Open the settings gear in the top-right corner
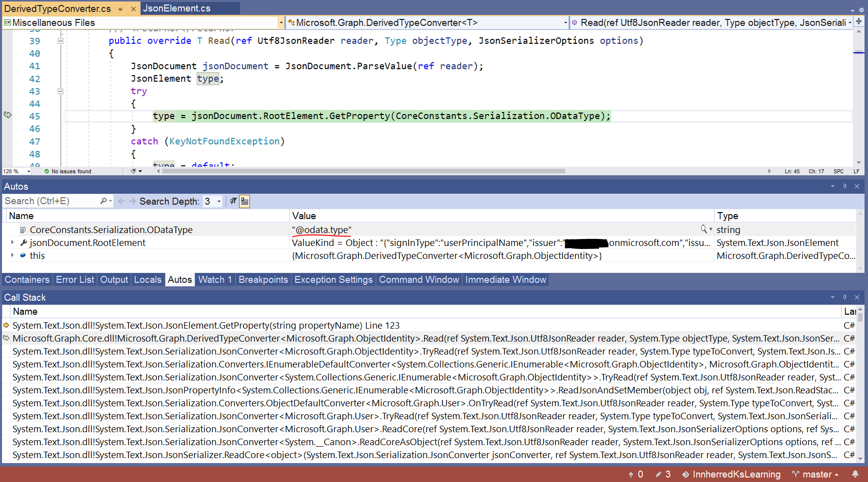The image size is (868, 482). [x=862, y=9]
